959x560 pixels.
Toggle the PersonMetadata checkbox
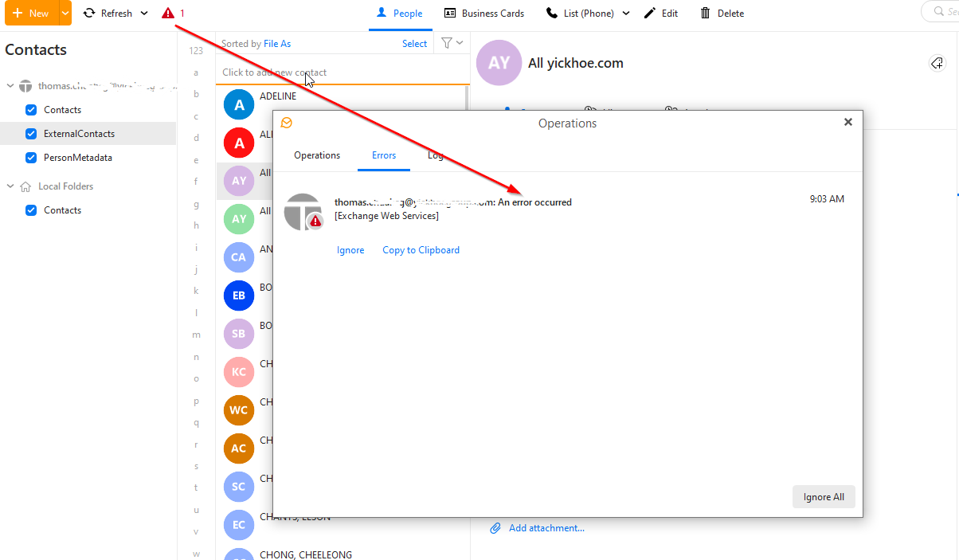[31, 158]
